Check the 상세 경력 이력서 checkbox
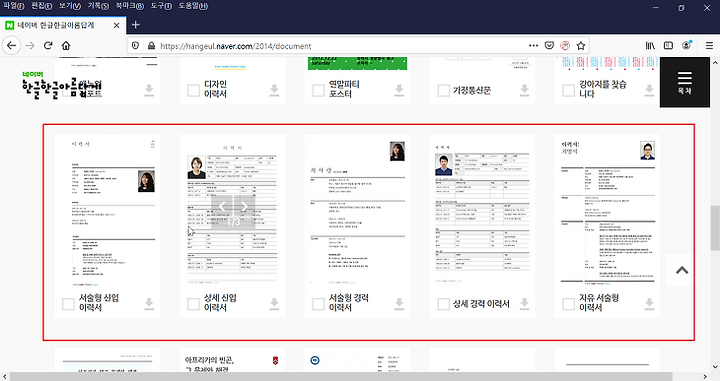Screen dimensions: 720x381 [x=444, y=304]
